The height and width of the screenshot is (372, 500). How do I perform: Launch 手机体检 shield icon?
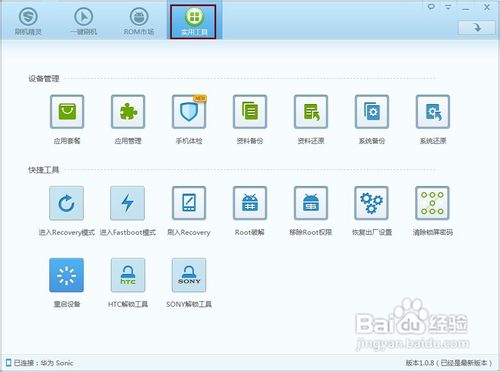[189, 111]
